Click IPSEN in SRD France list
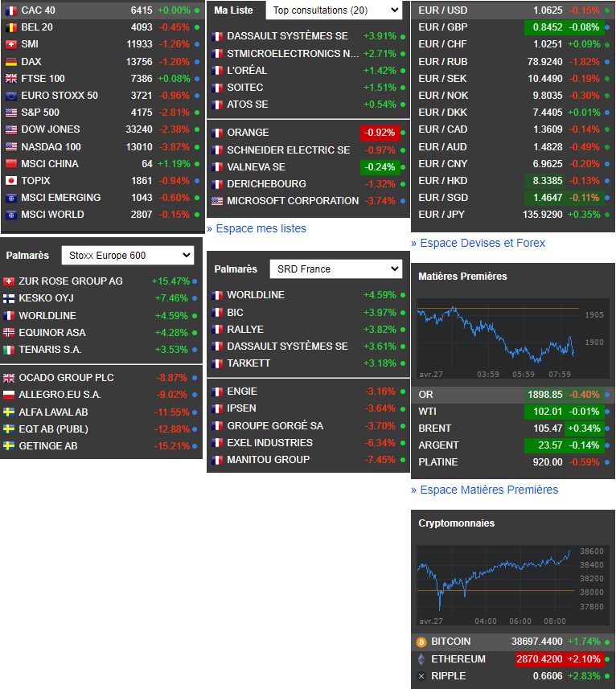This screenshot has height=689, width=616. pyautogui.click(x=241, y=408)
